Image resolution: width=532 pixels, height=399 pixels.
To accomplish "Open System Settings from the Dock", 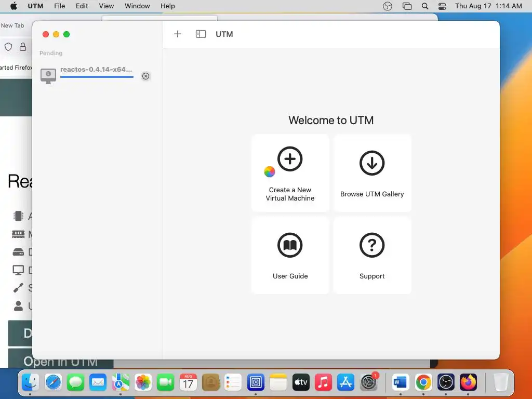I will [x=368, y=382].
